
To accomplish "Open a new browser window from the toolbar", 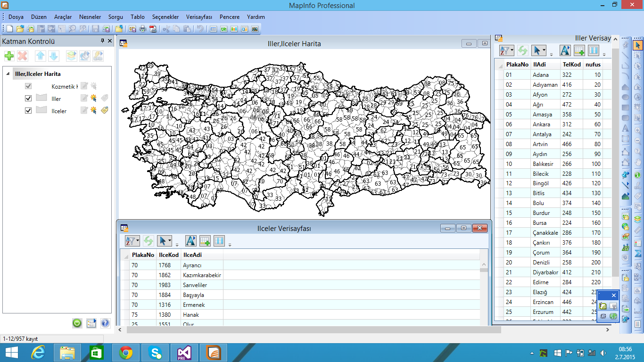I will click(x=213, y=29).
